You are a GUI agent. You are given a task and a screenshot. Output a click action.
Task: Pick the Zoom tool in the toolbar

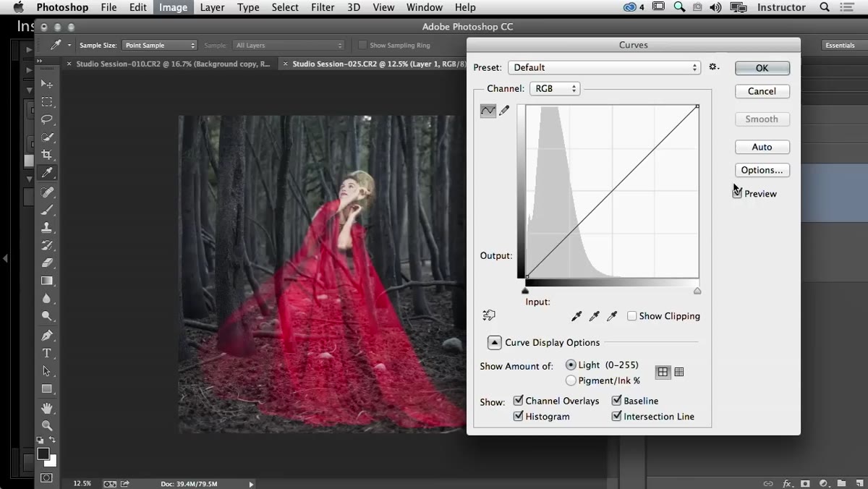pos(47,425)
